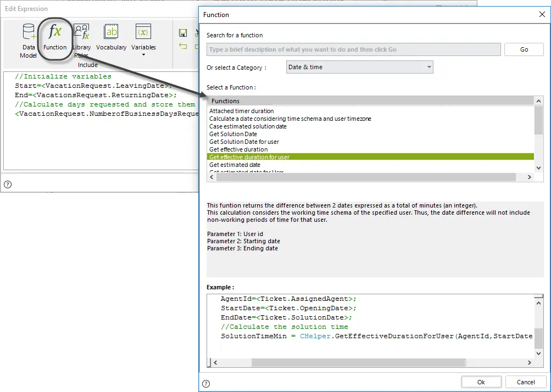Click functions list right scroll arrow
Image resolution: width=551 pixels, height=392 pixels.
(529, 177)
